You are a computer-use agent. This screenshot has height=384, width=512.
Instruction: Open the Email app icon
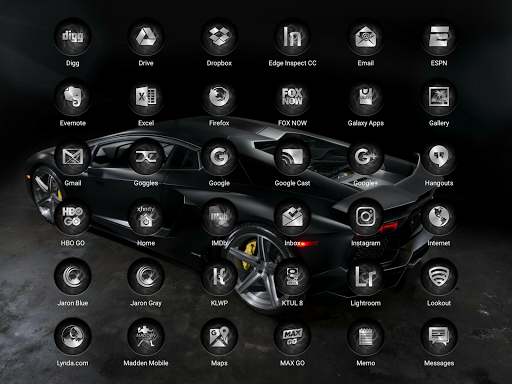(366, 37)
